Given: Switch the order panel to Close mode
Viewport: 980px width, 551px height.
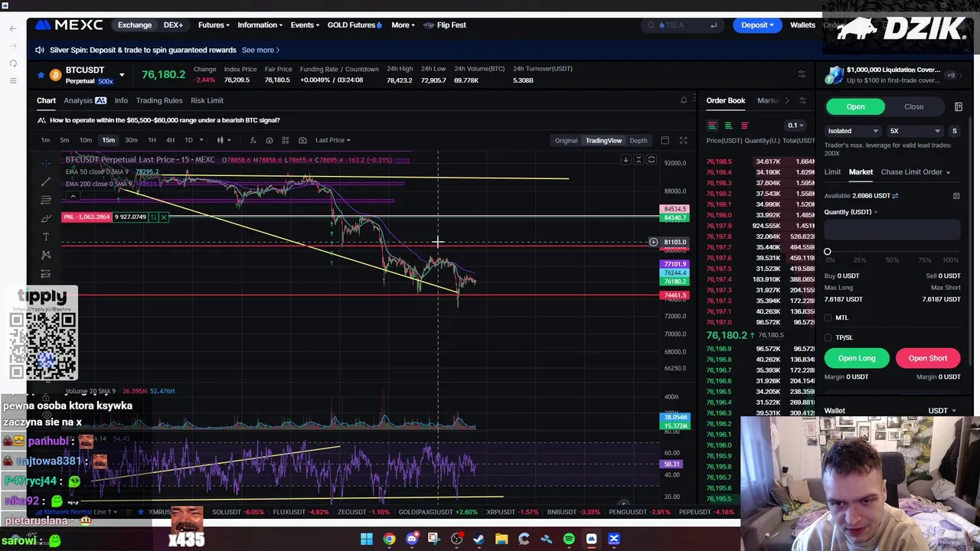Looking at the screenshot, I should click(913, 107).
